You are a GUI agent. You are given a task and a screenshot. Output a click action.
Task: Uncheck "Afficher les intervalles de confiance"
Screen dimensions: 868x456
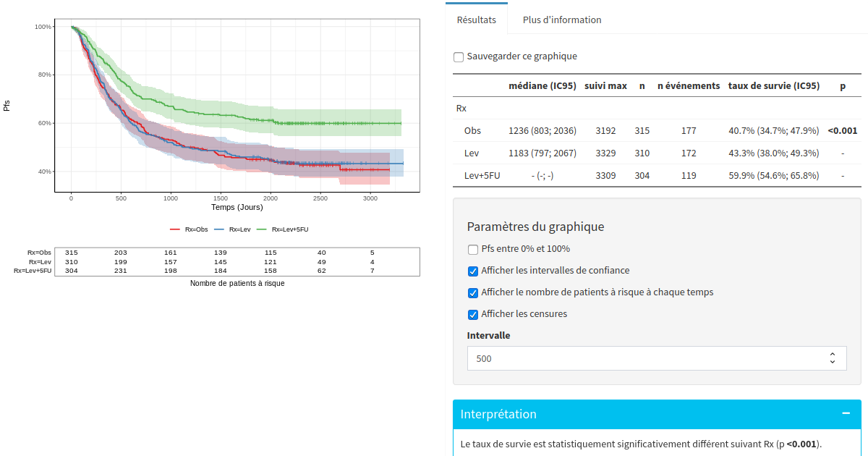pyautogui.click(x=472, y=271)
